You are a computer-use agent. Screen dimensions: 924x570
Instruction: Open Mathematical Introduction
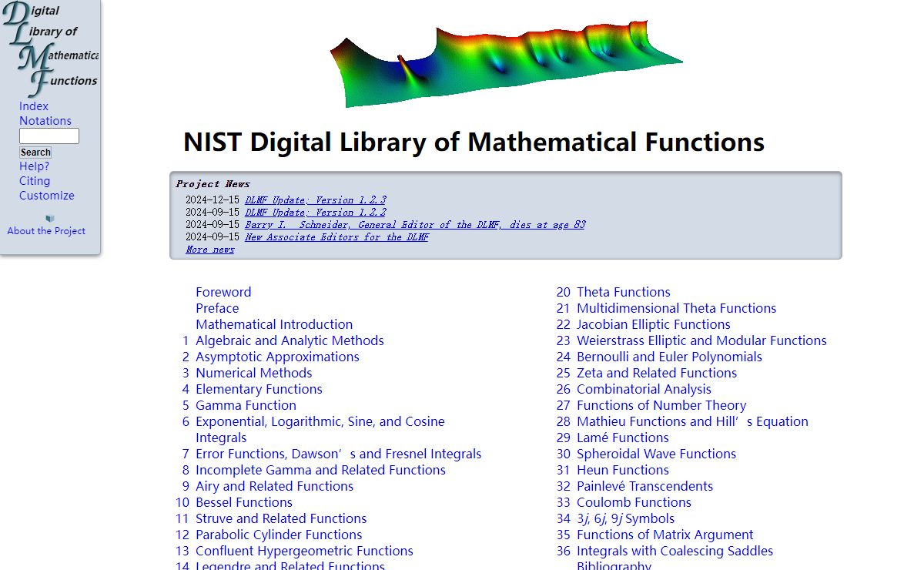[x=274, y=324]
